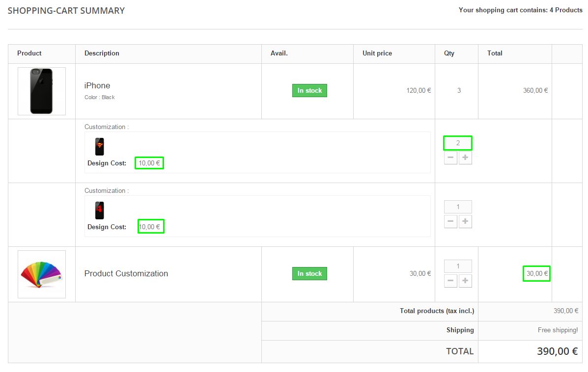Decrease the Product Customization quantity
588x372 pixels.
tap(450, 281)
